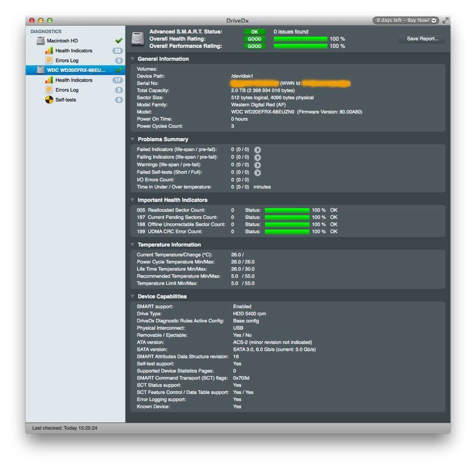Open Self-tests for the WDC drive

(65, 100)
